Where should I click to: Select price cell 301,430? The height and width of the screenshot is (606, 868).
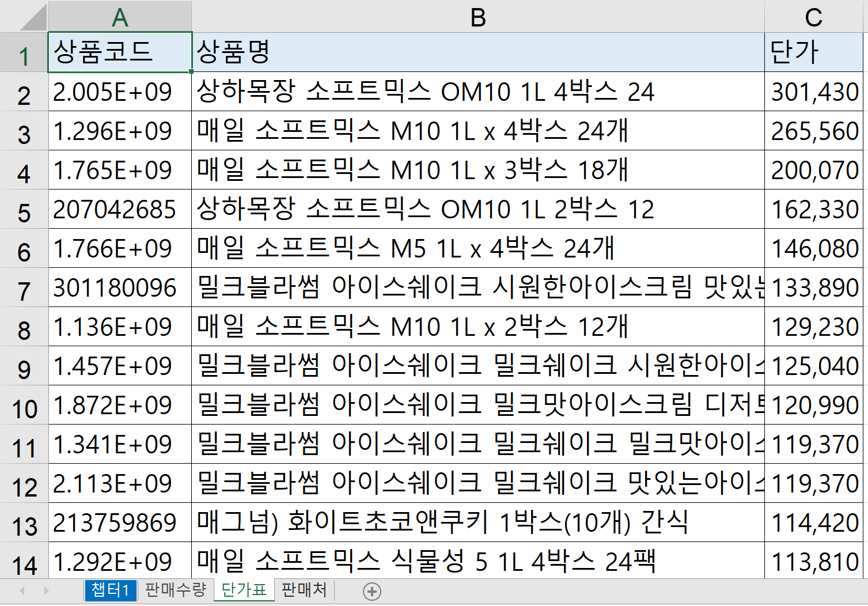(813, 92)
